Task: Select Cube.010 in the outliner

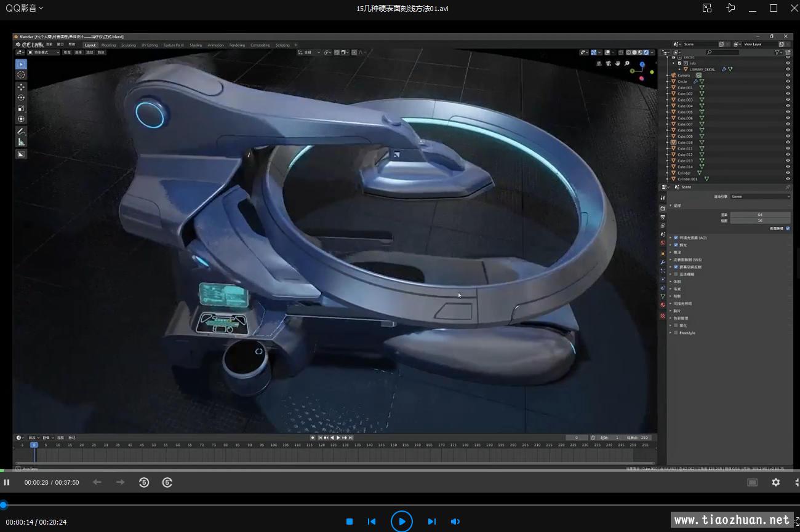Action: pyautogui.click(x=685, y=142)
